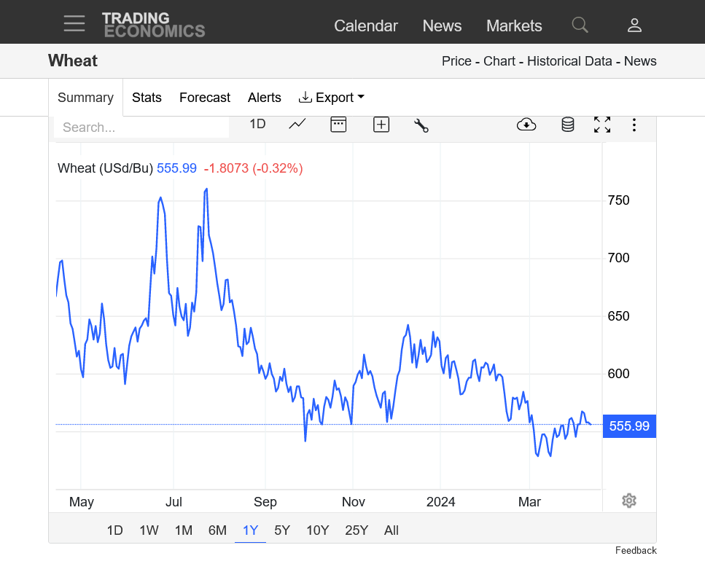Image resolution: width=705 pixels, height=588 pixels.
Task: Change chart type with line icon
Action: click(297, 125)
